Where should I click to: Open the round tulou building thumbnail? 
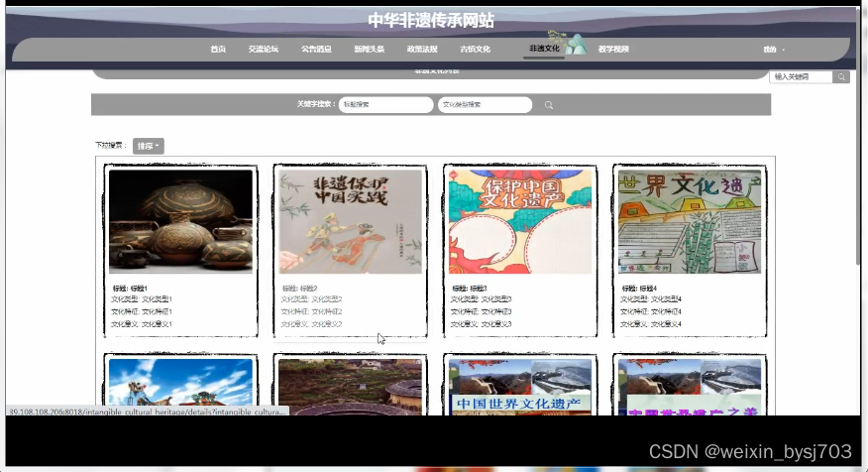point(351,387)
